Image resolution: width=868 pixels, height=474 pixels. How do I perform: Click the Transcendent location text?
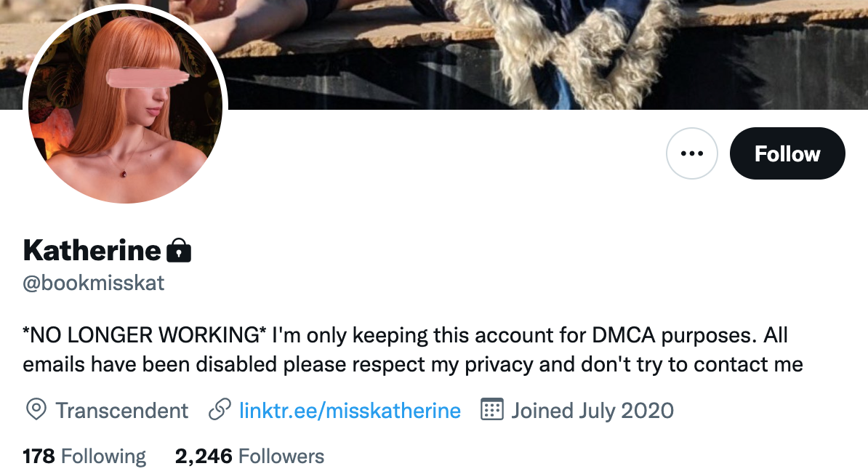click(x=122, y=410)
